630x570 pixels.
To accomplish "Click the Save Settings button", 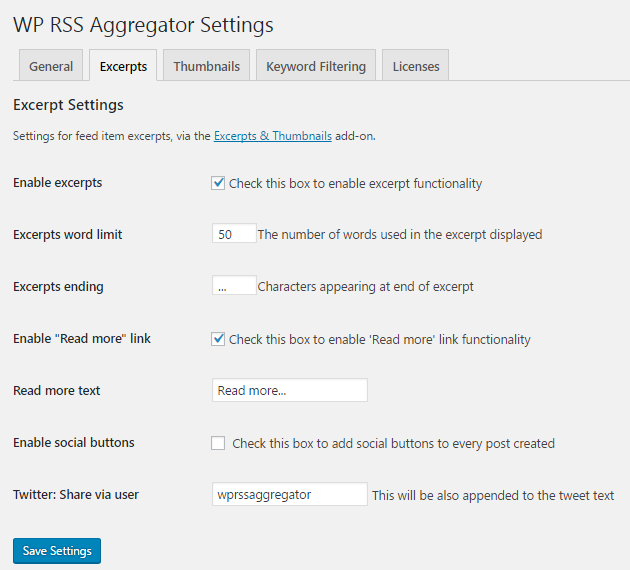I will [57, 551].
